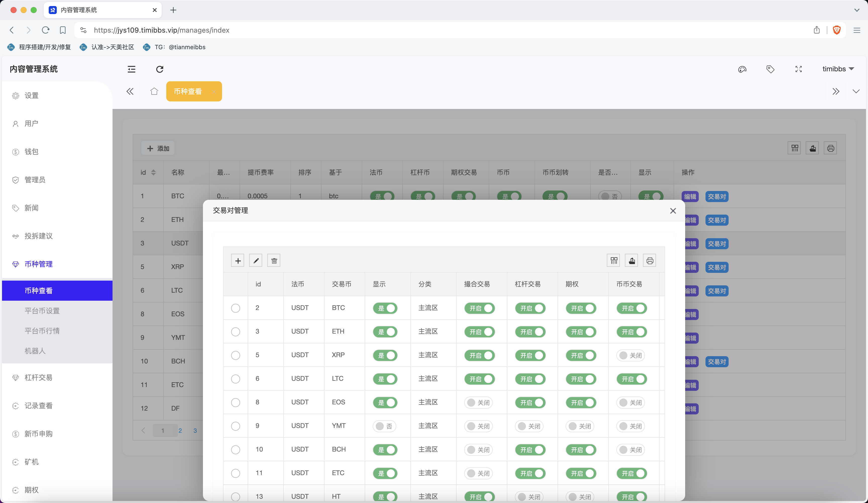Image resolution: width=868 pixels, height=503 pixels.
Task: Open 平台币设置 in sidebar submenu
Action: [42, 311]
